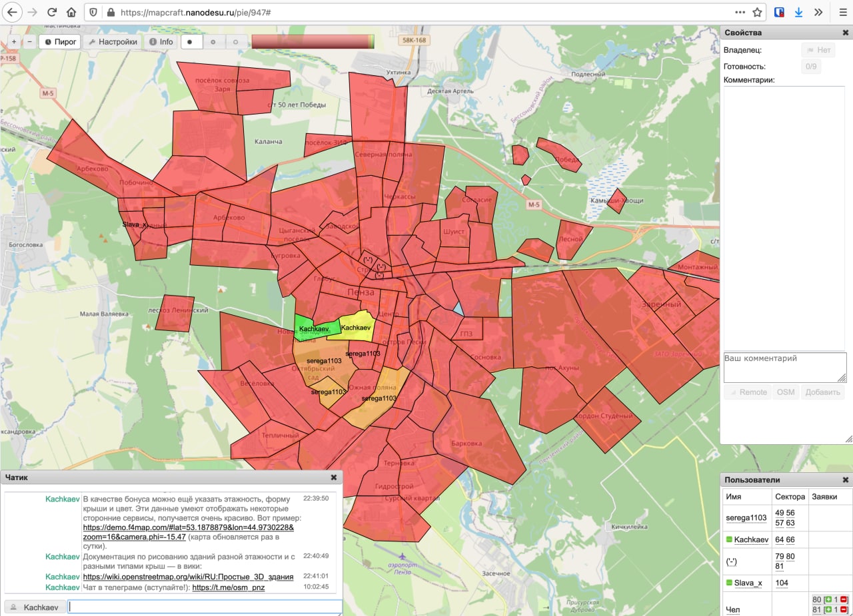Bookmark this page with star icon

(x=757, y=12)
